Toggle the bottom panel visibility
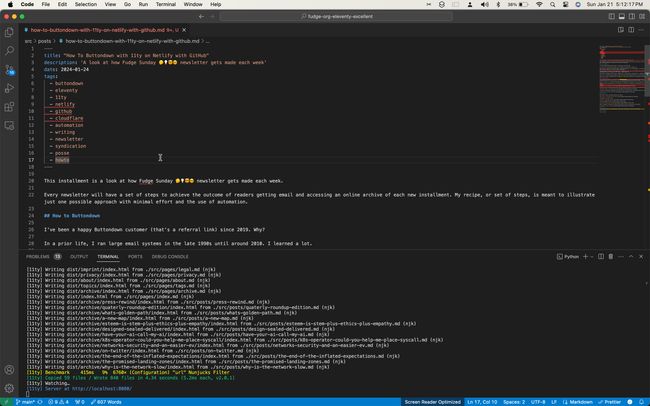Screen dimensions: 650x406 click(622, 17)
